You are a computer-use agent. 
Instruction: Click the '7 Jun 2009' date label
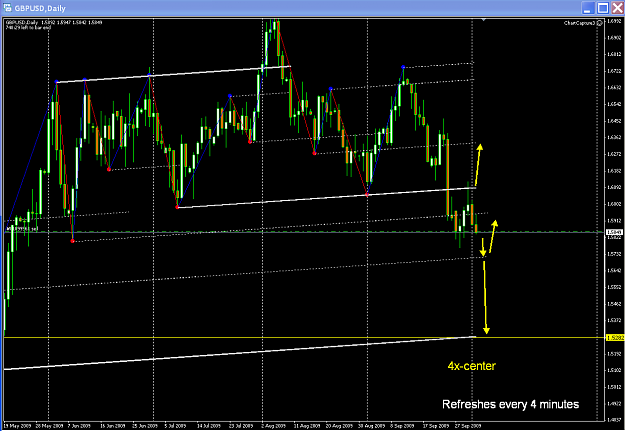(x=80, y=426)
